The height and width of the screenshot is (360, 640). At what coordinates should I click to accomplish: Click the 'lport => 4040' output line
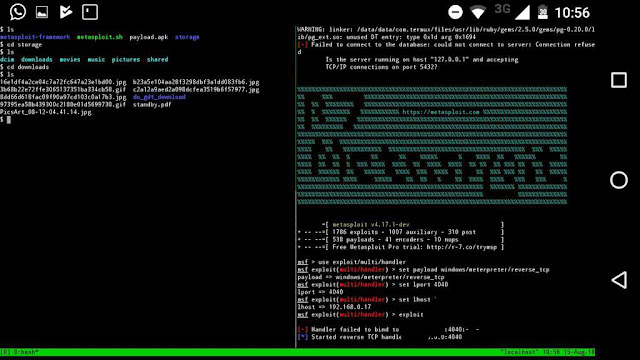pos(320,292)
